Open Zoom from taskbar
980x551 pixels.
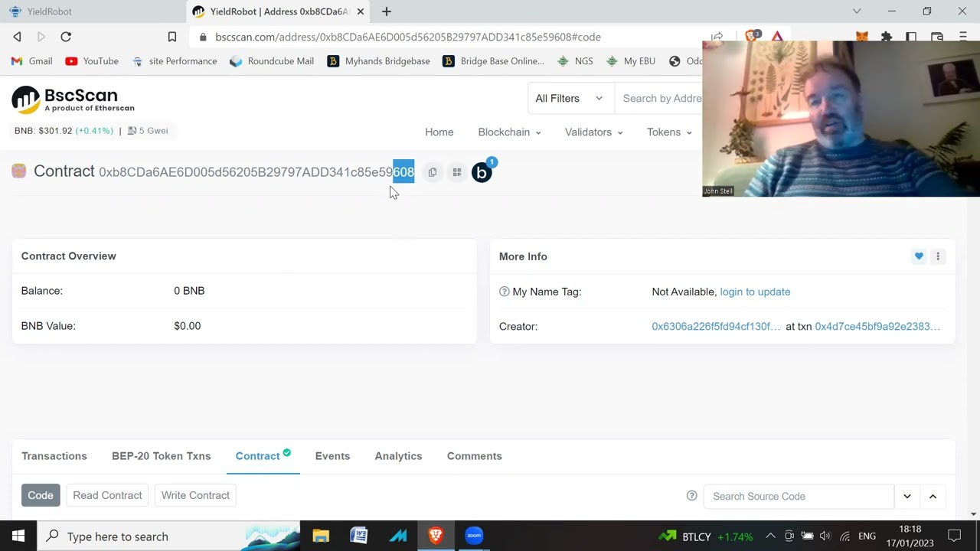(x=474, y=536)
